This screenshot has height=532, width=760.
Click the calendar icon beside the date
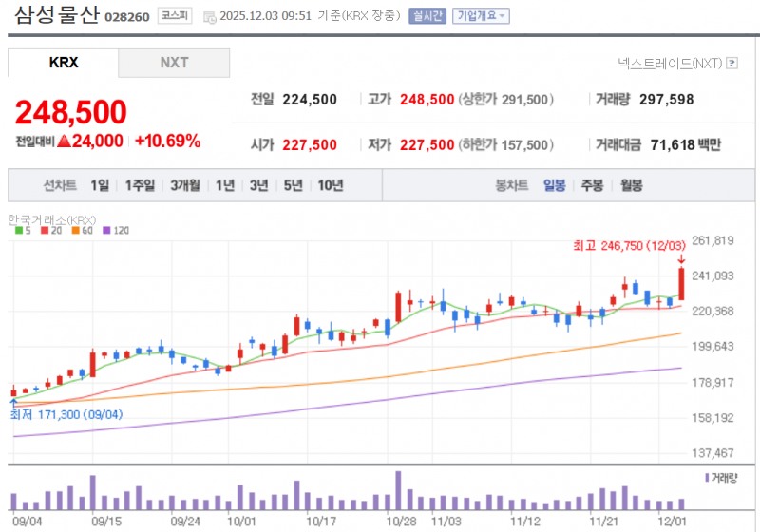pyautogui.click(x=209, y=17)
